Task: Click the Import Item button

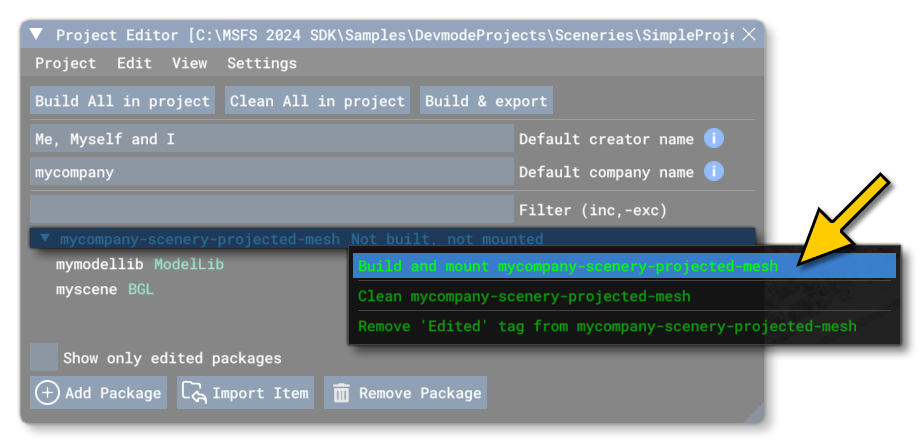Action: 246,393
